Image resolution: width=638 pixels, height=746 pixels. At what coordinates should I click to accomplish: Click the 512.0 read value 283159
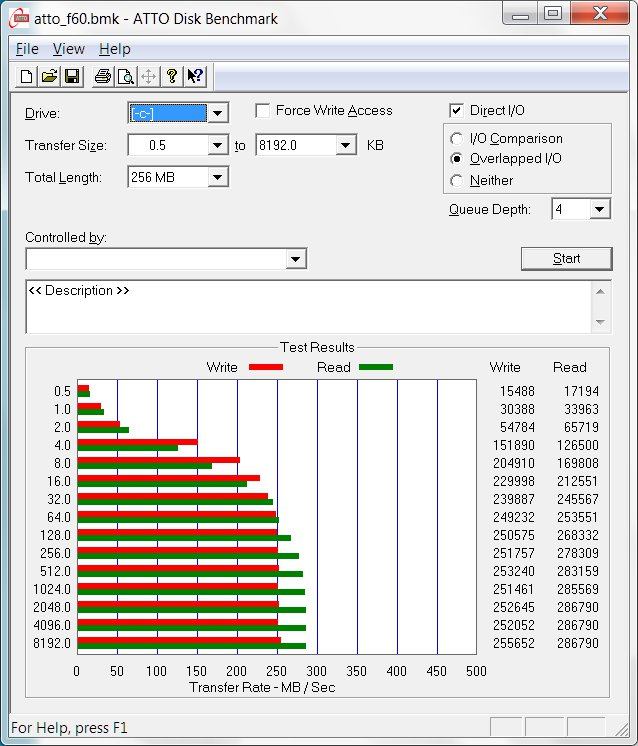click(578, 571)
